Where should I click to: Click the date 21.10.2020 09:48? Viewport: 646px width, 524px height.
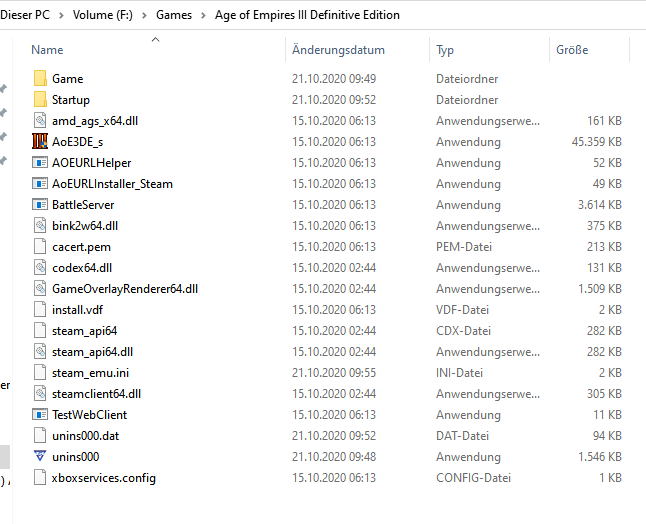(x=334, y=457)
